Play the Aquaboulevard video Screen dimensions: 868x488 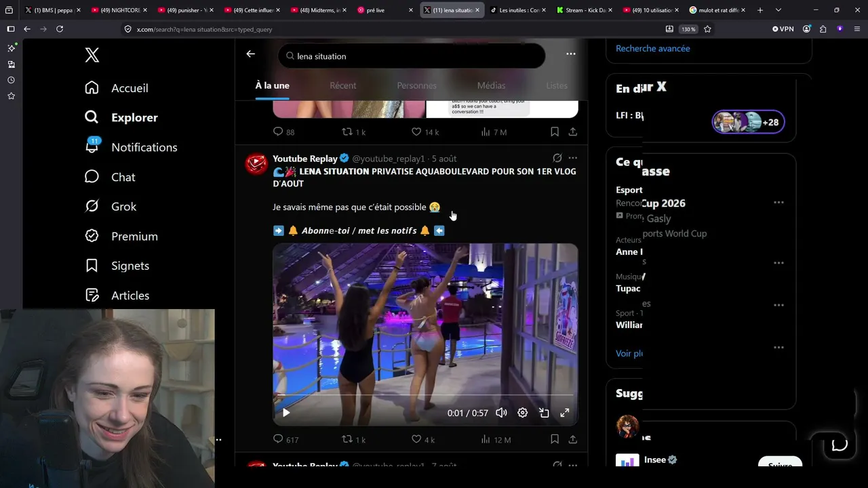coord(286,413)
